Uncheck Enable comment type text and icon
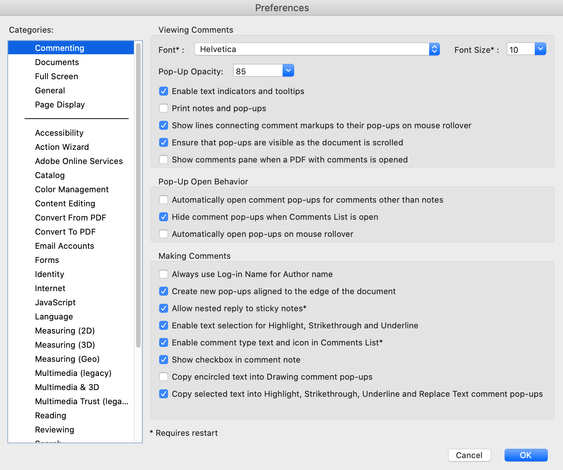This screenshot has width=563, height=470. (163, 343)
